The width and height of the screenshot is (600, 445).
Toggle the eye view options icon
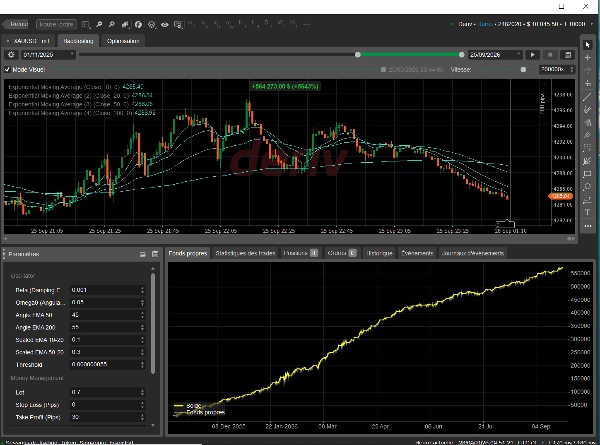pos(165,24)
